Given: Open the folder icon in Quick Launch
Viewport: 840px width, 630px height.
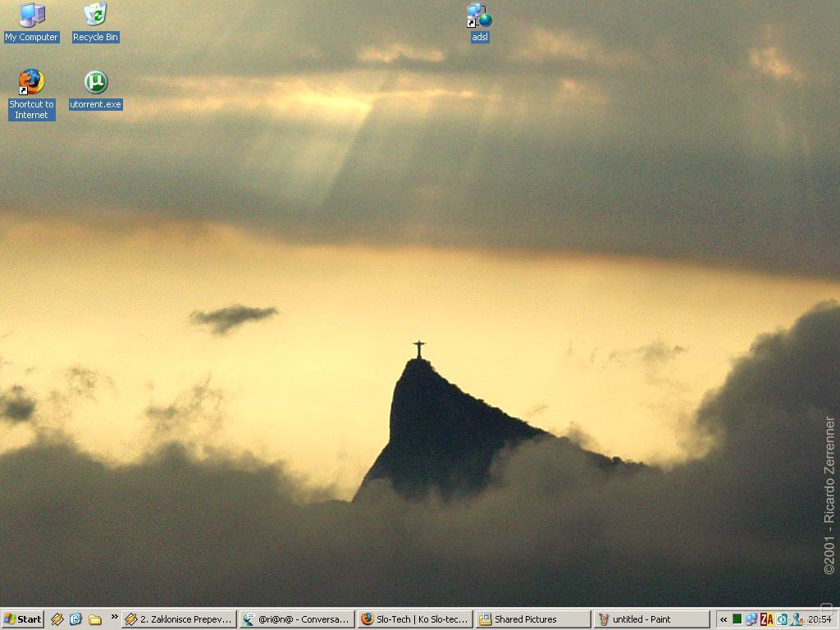Looking at the screenshot, I should tap(95, 619).
